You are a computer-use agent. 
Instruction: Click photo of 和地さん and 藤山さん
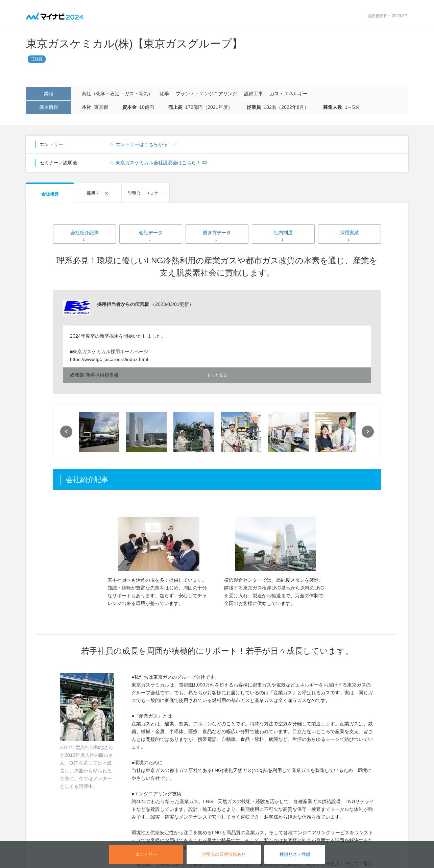87,707
